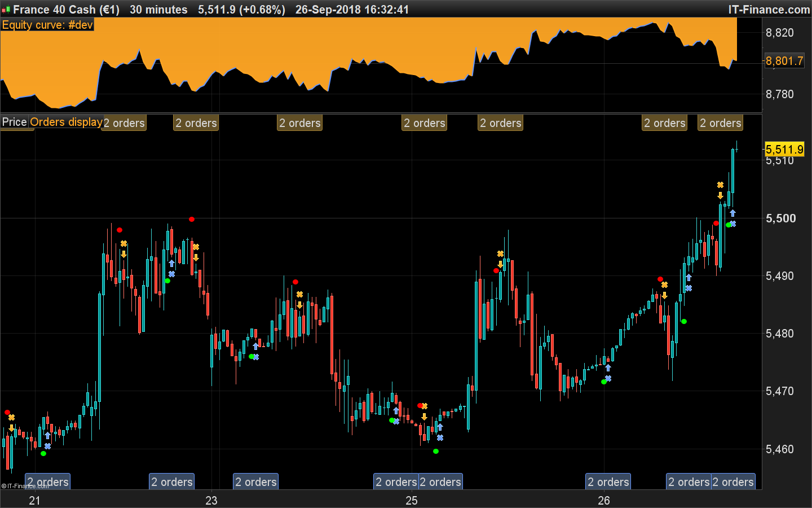Screen dimensions: 812x508
Task: Click the rightmost yellow 2 orders tag
Action: [x=720, y=123]
